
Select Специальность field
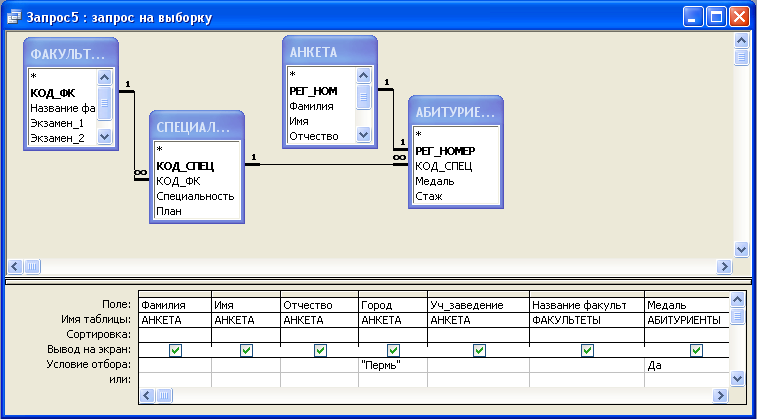[x=197, y=196]
